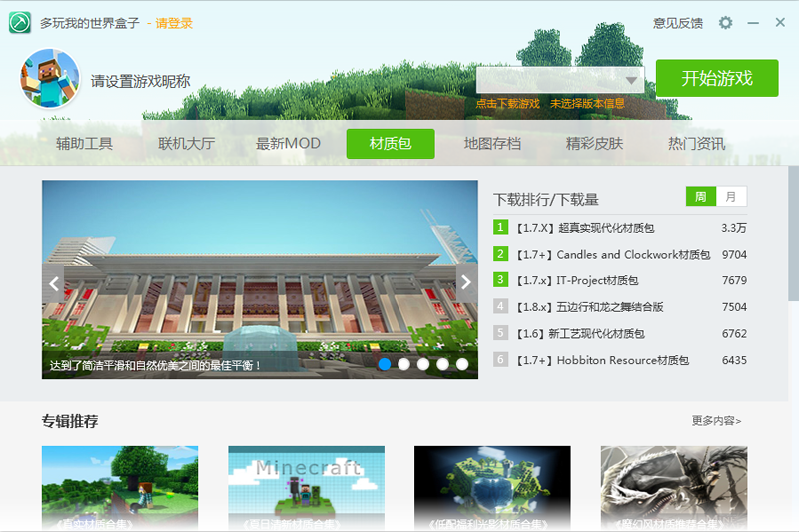This screenshot has height=532, width=799.
Task: Click download count 3.3万
Action: (734, 227)
